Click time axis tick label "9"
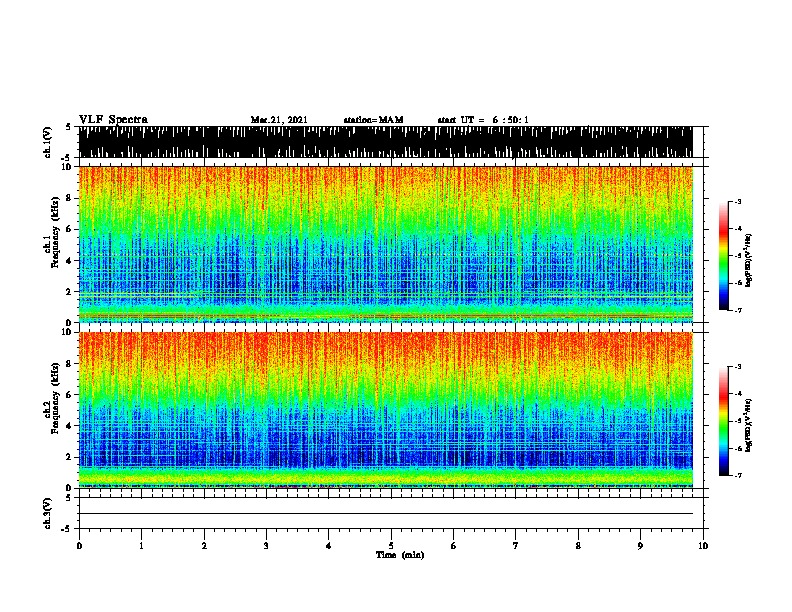The width and height of the screenshot is (792, 612). pyautogui.click(x=640, y=546)
